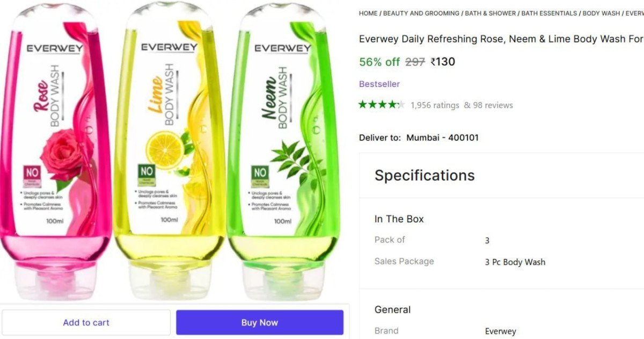The height and width of the screenshot is (339, 644).
Task: Open the BATH & SHOWER breadcrumb
Action: [x=489, y=13]
